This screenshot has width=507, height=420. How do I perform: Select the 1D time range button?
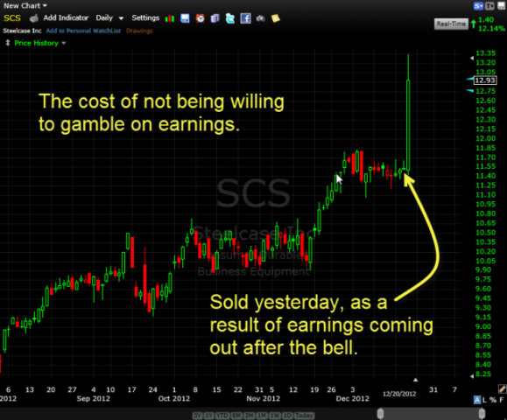287,416
